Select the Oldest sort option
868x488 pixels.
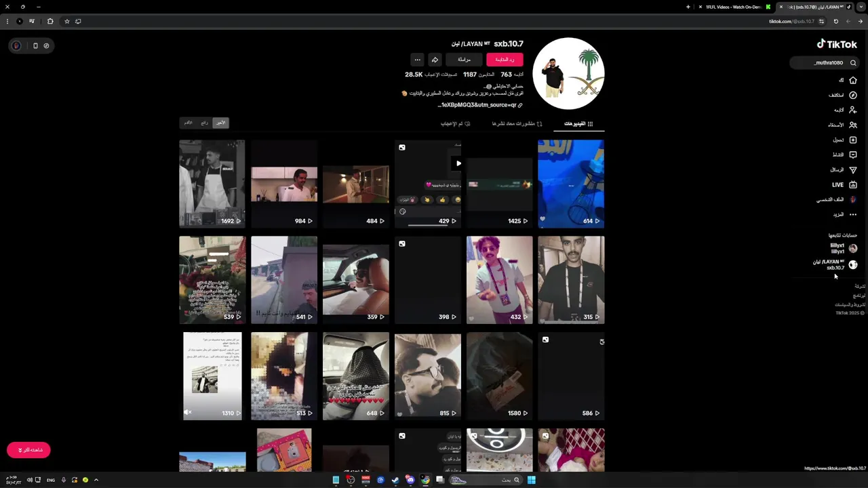(189, 123)
